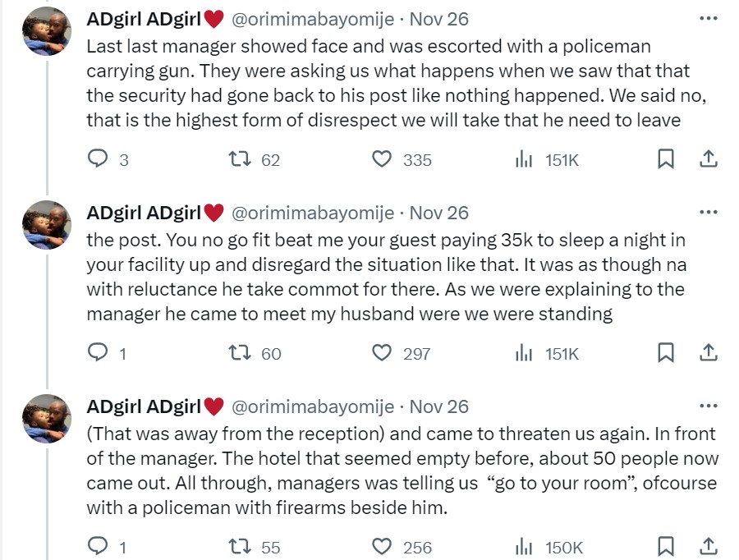Click the profile avatar on the second tweet
This screenshot has height=560, width=739.
pyautogui.click(x=46, y=223)
